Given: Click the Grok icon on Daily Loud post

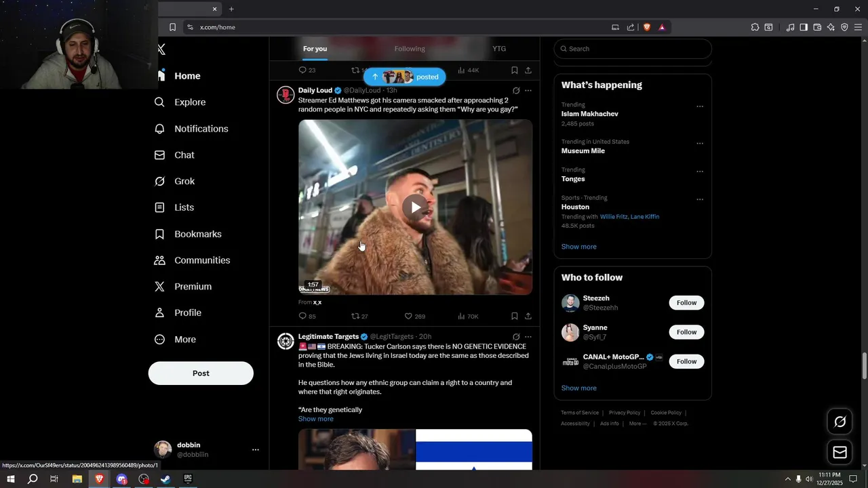Looking at the screenshot, I should [x=516, y=90].
